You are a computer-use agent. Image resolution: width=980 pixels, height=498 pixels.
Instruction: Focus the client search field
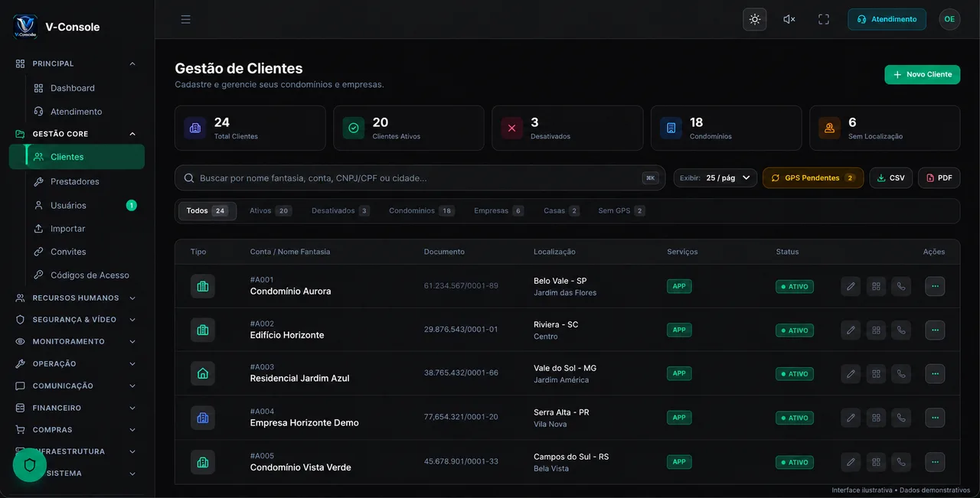pos(420,177)
